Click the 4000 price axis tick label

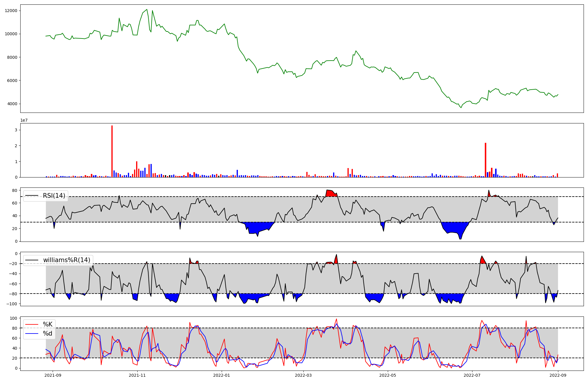pyautogui.click(x=12, y=104)
